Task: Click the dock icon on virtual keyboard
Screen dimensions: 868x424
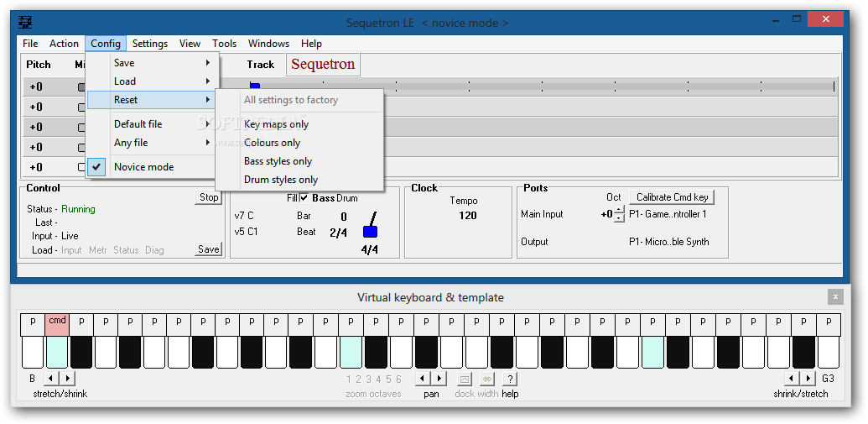Action: (x=464, y=380)
